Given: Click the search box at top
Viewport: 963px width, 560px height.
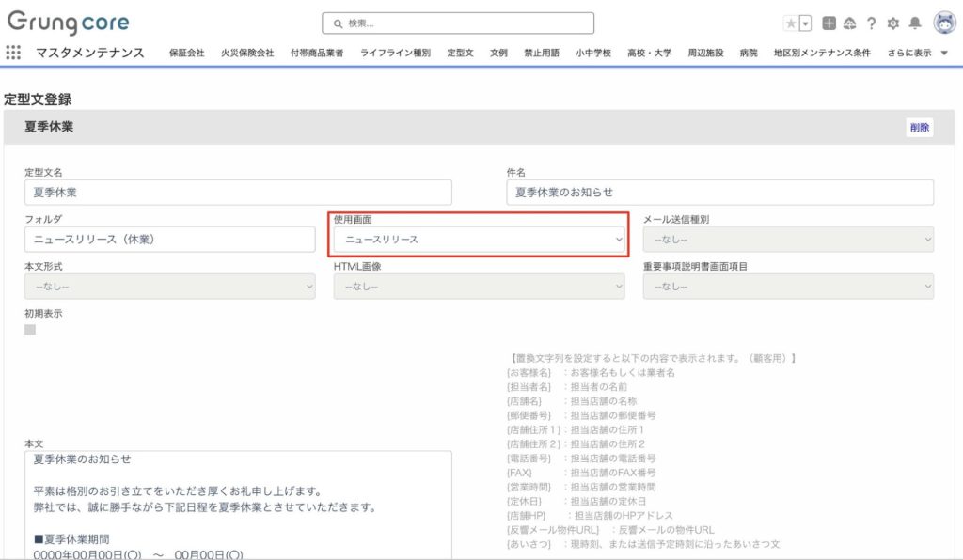Looking at the screenshot, I should click(458, 23).
